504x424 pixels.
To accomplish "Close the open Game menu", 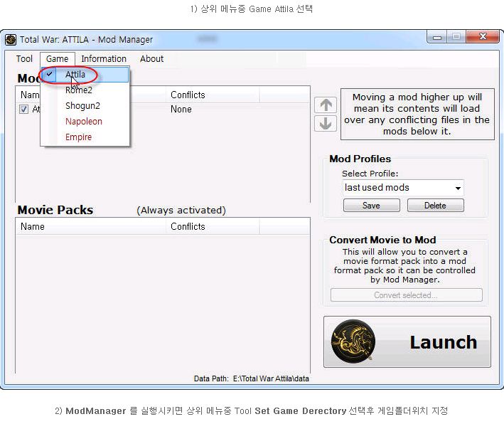I will tap(57, 59).
